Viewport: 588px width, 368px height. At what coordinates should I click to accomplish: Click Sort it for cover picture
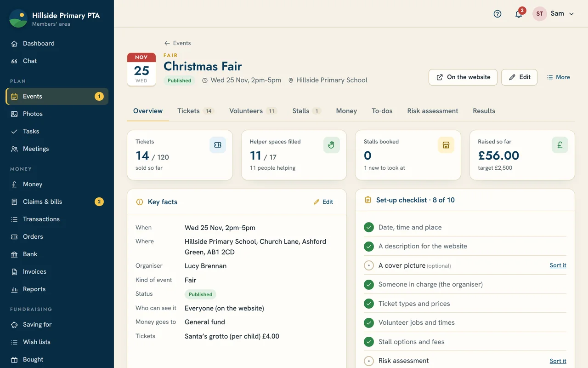coord(558,265)
